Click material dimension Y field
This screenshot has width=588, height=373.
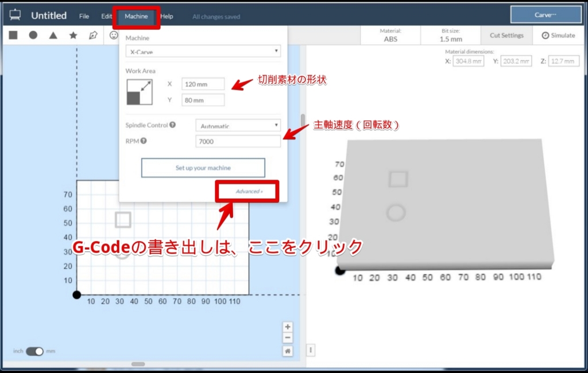516,61
